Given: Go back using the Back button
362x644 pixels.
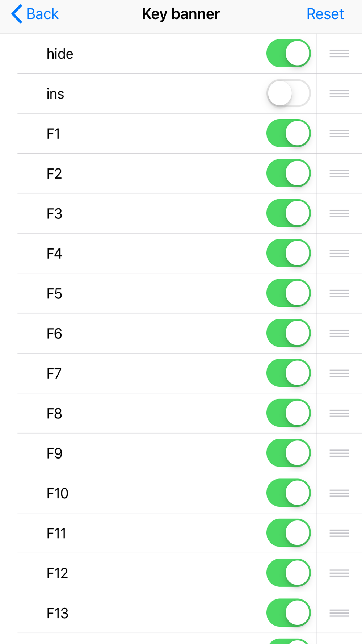Looking at the screenshot, I should tap(35, 14).
